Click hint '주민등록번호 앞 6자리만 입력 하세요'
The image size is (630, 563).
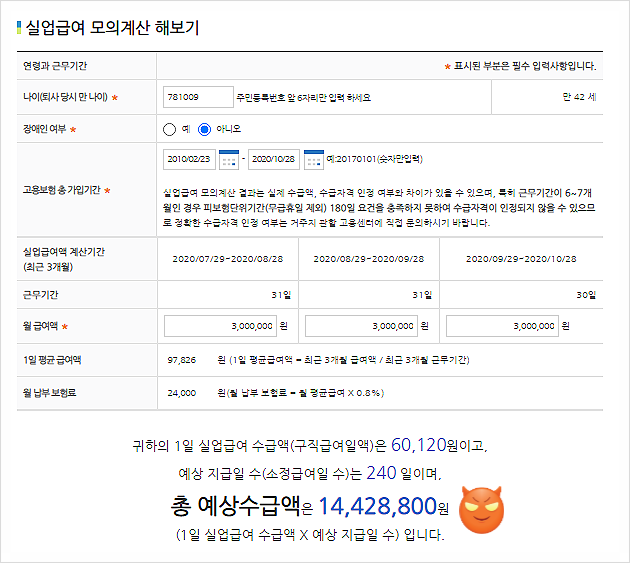303,98
